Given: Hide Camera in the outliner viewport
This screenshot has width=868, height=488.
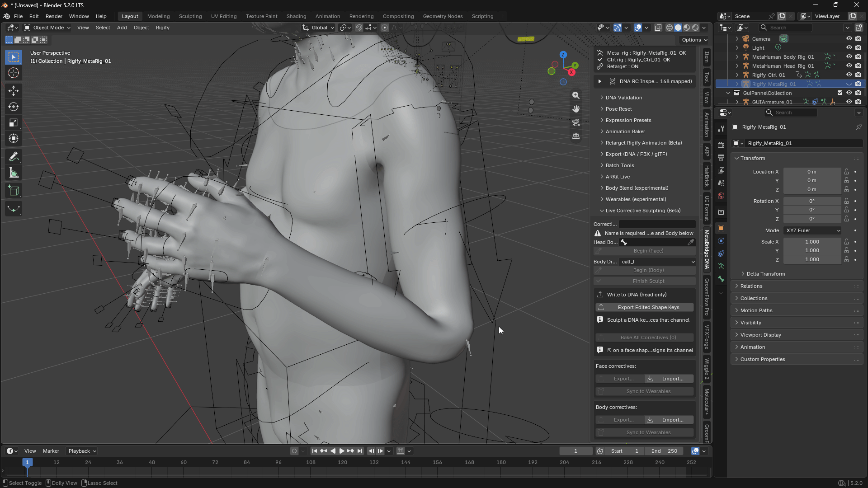Looking at the screenshot, I should tap(849, 39).
